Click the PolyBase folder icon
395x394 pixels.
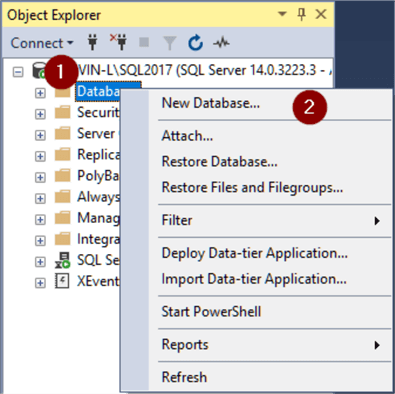(x=63, y=176)
